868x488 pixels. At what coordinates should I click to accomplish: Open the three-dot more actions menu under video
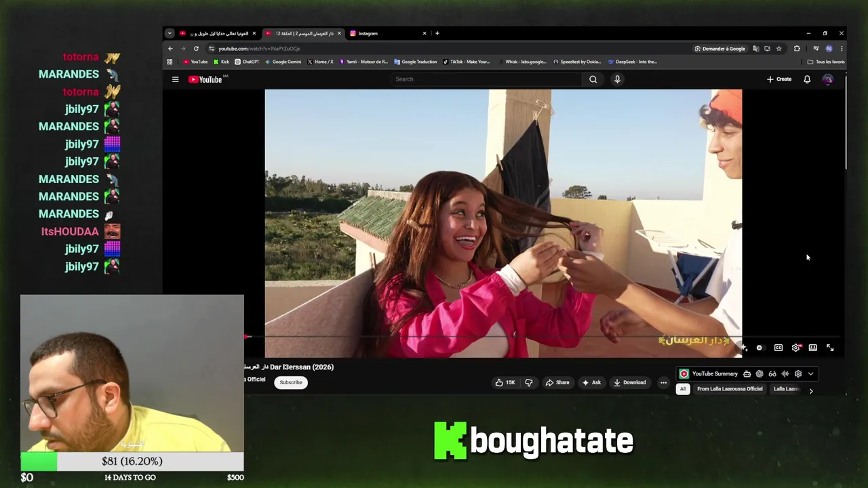click(663, 382)
